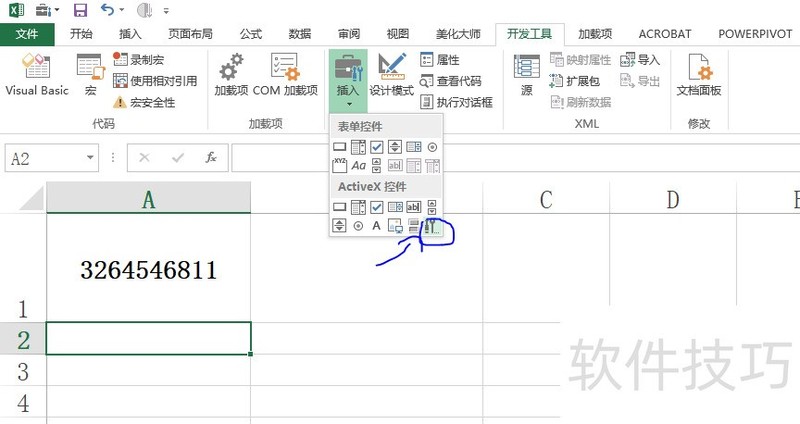Image resolution: width=800 pixels, height=424 pixels.
Task: Expand the undo history dropdown arrow
Action: (122, 10)
